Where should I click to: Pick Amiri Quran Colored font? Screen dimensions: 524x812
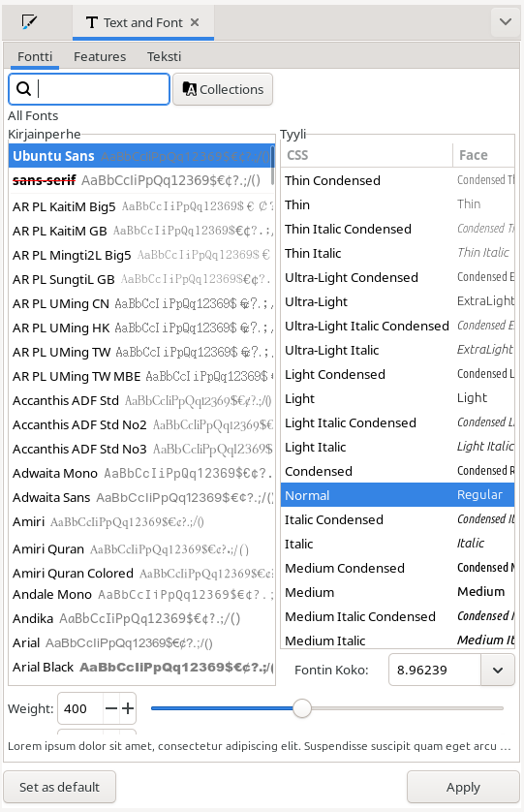coord(139,574)
